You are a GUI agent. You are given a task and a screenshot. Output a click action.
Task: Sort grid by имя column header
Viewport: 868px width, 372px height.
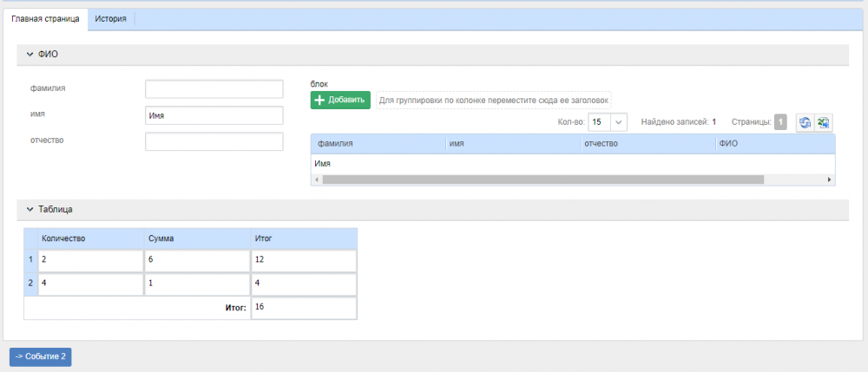513,144
